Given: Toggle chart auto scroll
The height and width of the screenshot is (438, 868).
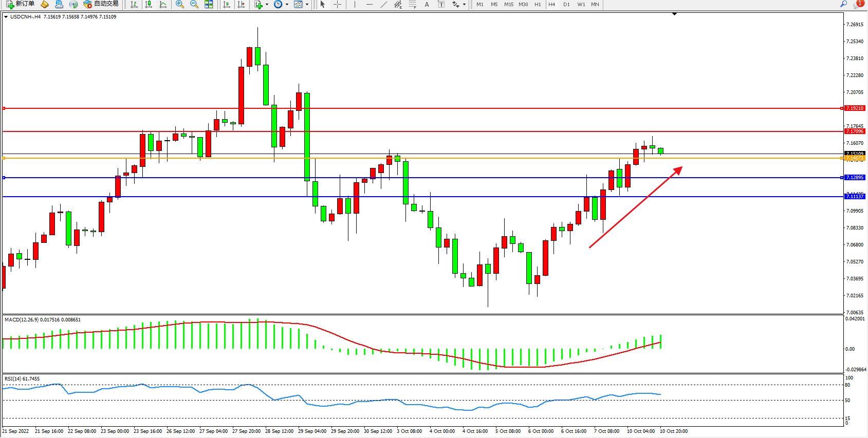Looking at the screenshot, I should click(227, 4).
